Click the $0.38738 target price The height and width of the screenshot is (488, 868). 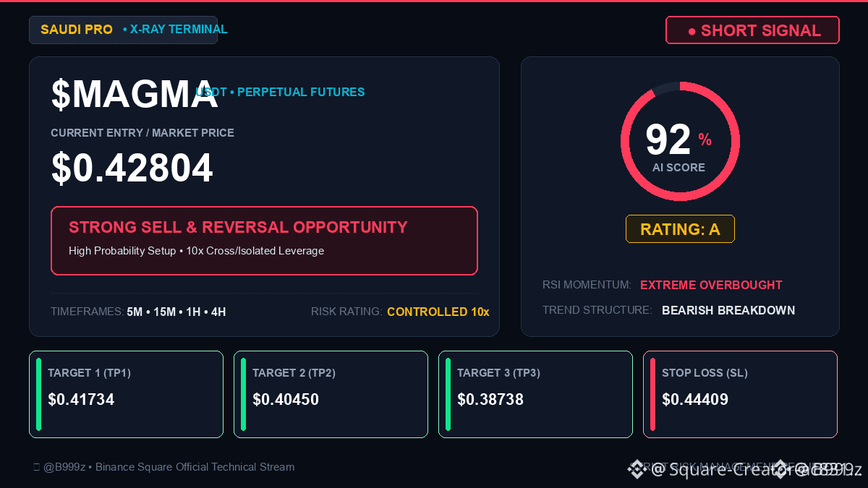(490, 400)
